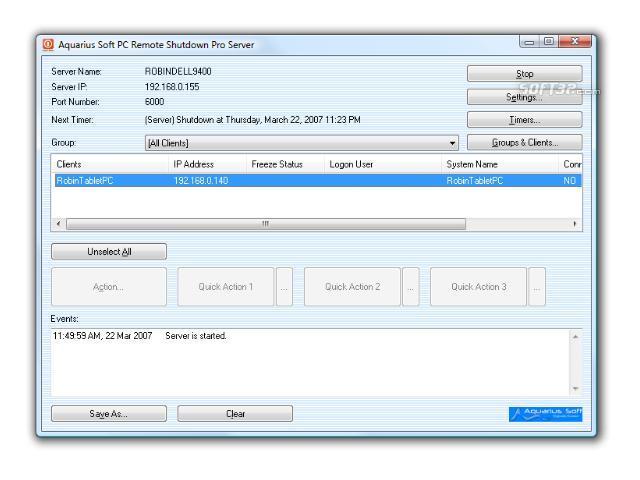The image size is (640, 480).
Task: Trigger Quick Action 1
Action: (x=226, y=287)
